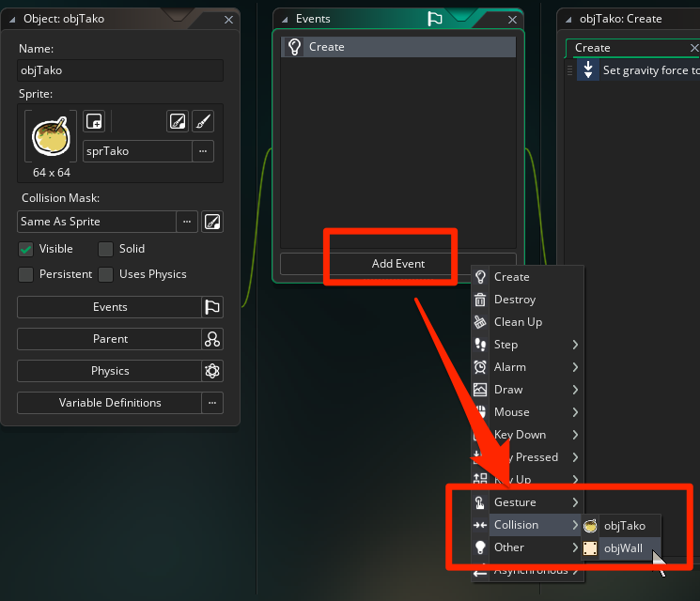
Task: Select the Create event in Events list
Action: coord(398,47)
